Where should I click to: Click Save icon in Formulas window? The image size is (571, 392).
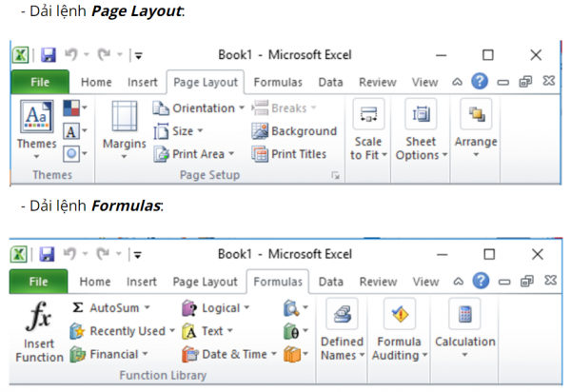pos(47,254)
